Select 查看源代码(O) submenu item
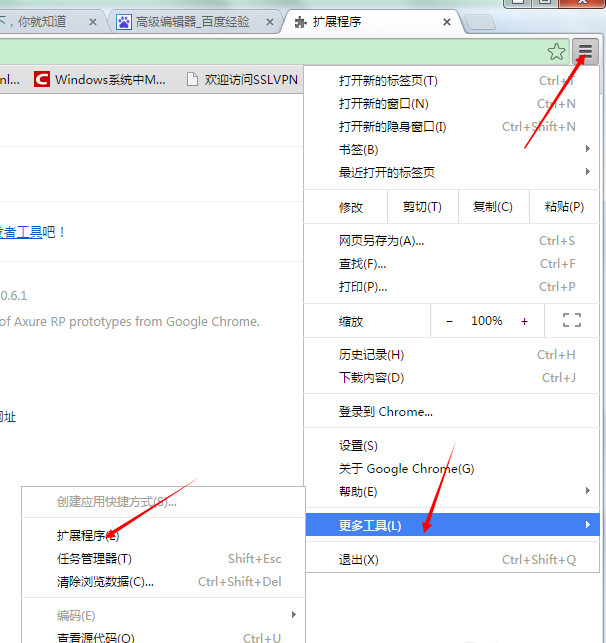 163,636
